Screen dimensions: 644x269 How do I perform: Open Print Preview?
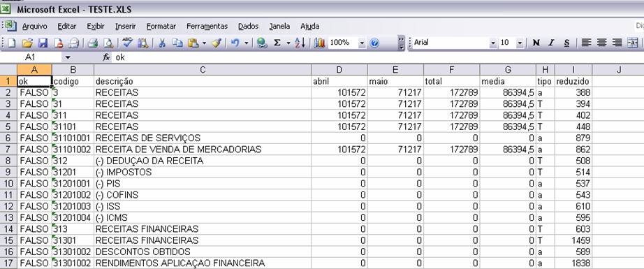click(x=108, y=43)
